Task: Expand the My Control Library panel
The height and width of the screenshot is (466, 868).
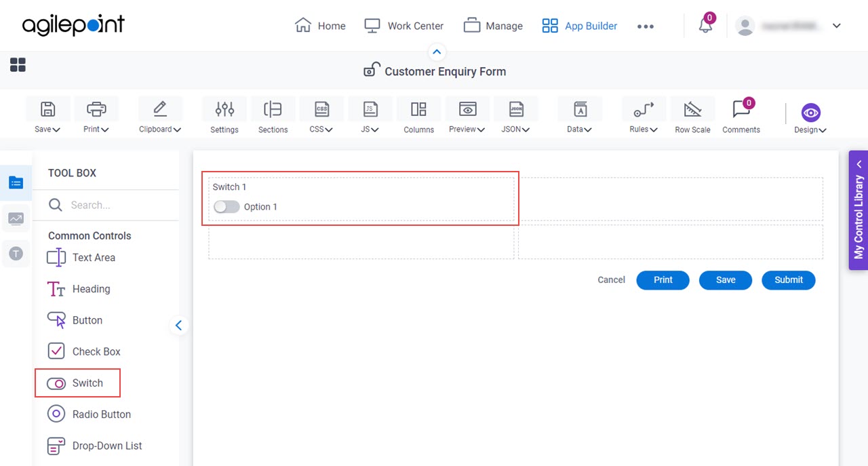Action: 859,210
